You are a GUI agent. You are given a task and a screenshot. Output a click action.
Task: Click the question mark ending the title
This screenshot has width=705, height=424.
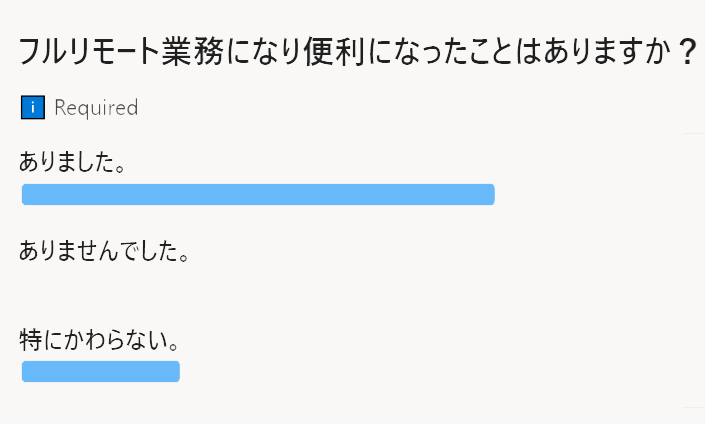(x=685, y=52)
